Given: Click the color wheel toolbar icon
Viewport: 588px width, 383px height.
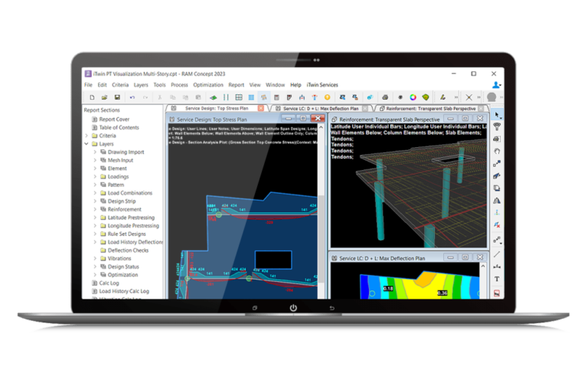Looking at the screenshot, I should [413, 97].
